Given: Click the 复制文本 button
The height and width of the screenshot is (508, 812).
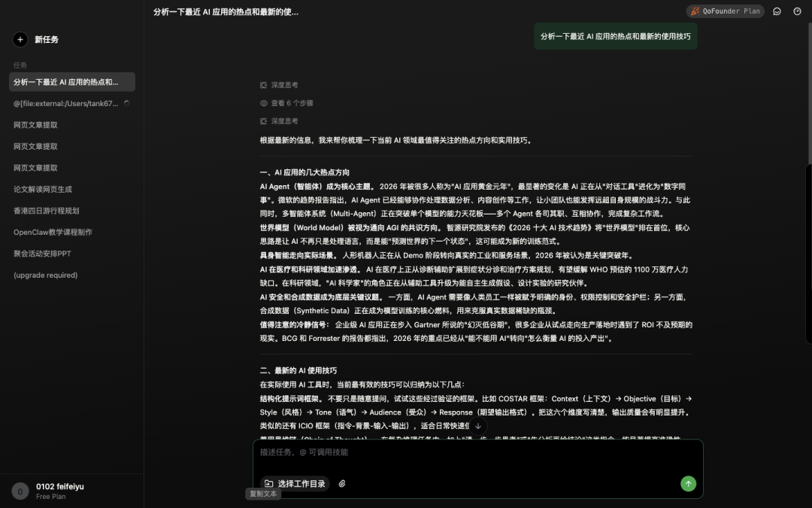Looking at the screenshot, I should [x=262, y=494].
